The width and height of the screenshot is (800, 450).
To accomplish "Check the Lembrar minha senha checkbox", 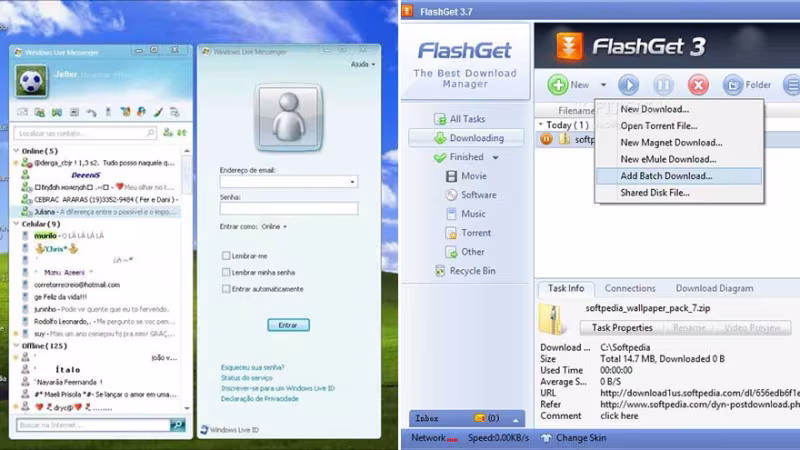I will [x=226, y=272].
